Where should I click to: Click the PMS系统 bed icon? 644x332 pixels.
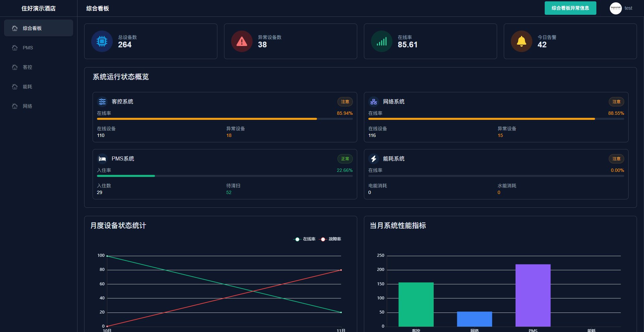click(x=102, y=158)
